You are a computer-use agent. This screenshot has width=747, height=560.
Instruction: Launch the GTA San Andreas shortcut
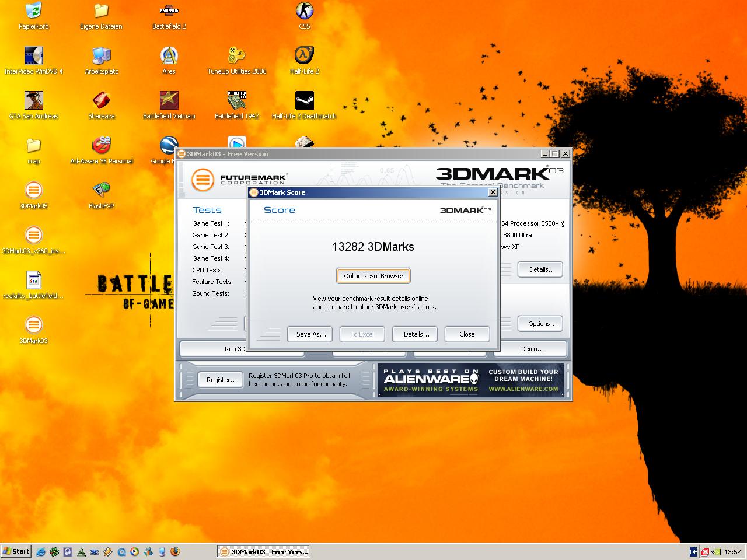point(34,106)
